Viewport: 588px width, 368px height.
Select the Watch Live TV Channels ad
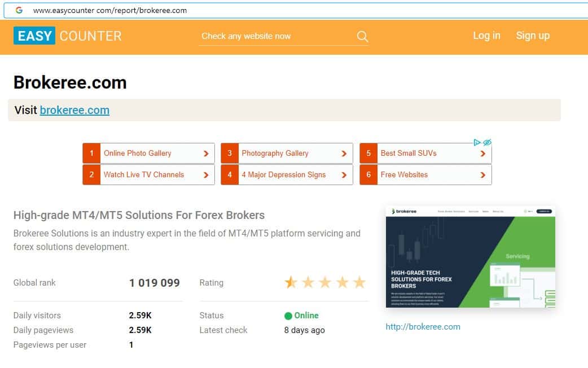click(x=143, y=175)
